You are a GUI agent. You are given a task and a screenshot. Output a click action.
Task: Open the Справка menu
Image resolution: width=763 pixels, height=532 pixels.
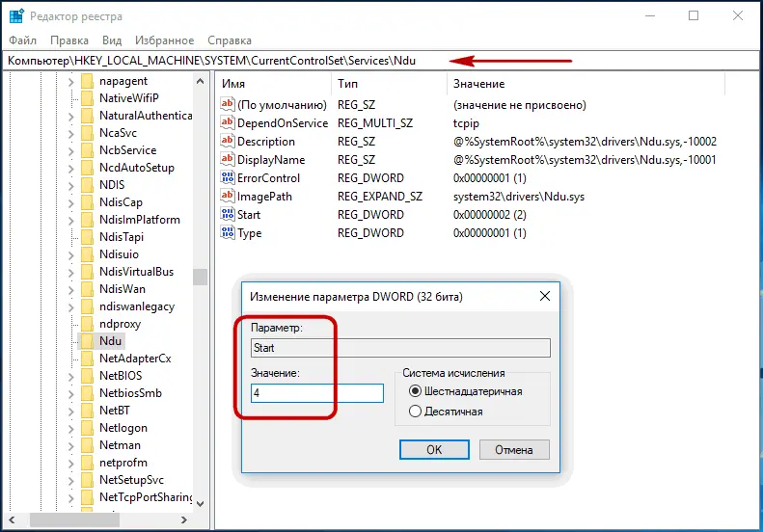tap(230, 40)
